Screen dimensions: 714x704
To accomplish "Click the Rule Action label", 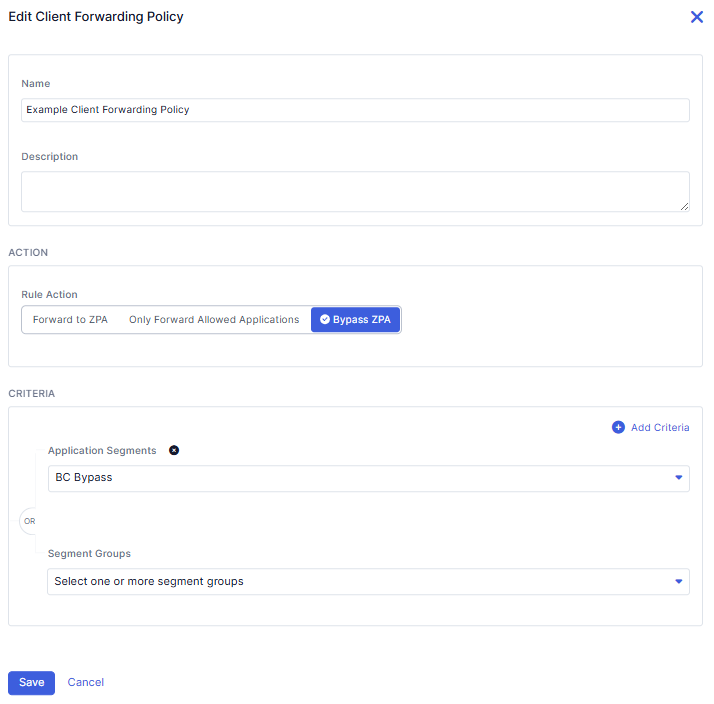I will 49,295.
